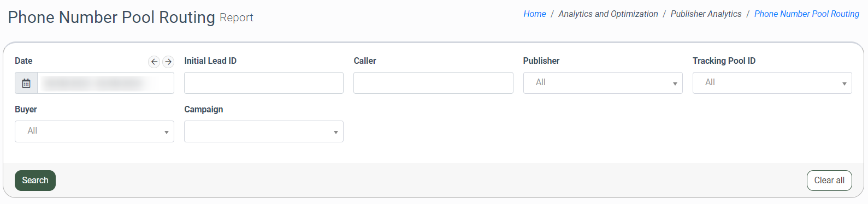The image size is (868, 204).
Task: Click the Publisher dropdown caret arrow
Action: click(x=675, y=84)
